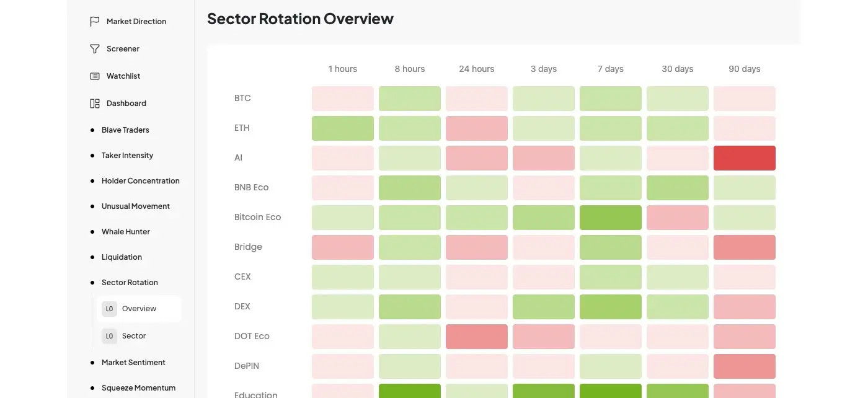Open Blave Traders page
This screenshot has width=868, height=398.
[125, 130]
